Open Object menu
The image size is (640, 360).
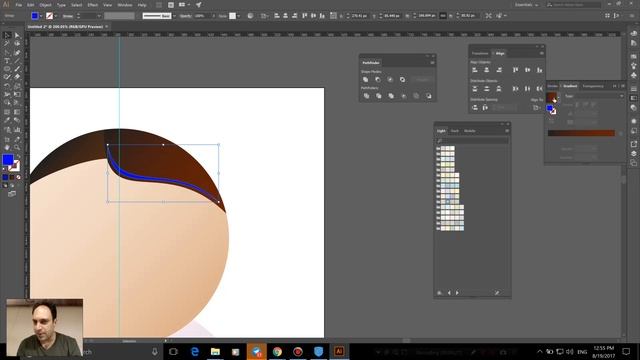click(45, 5)
